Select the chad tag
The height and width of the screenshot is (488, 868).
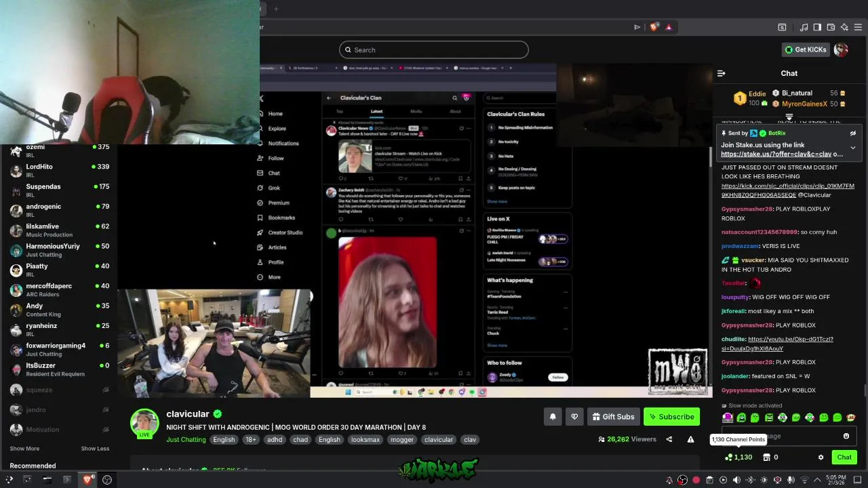point(300,440)
